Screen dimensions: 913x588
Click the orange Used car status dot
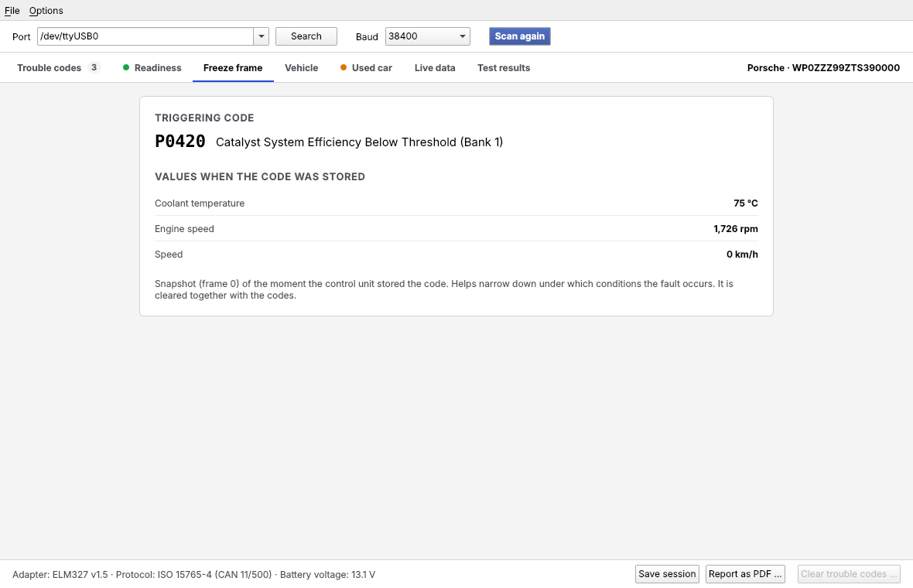(344, 67)
